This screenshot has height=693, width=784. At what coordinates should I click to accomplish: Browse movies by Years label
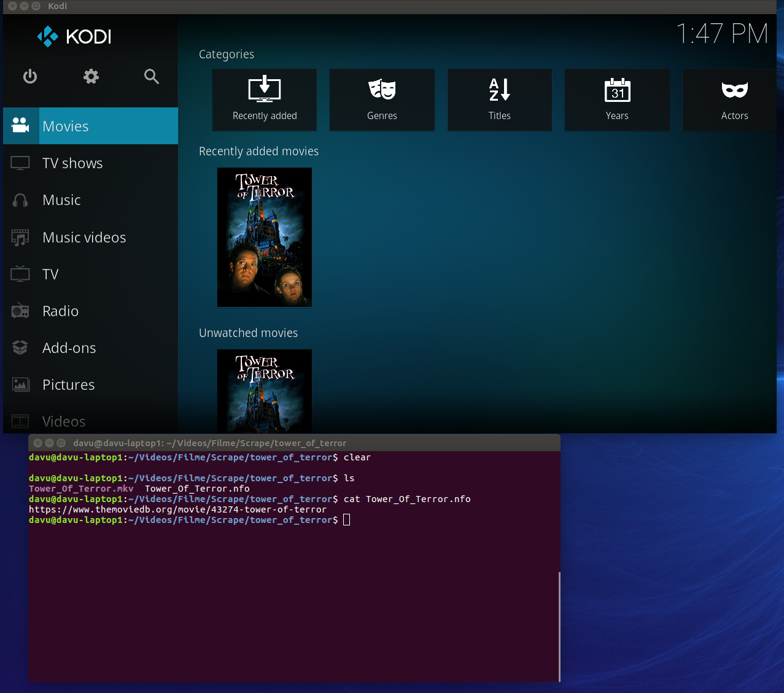(x=617, y=115)
